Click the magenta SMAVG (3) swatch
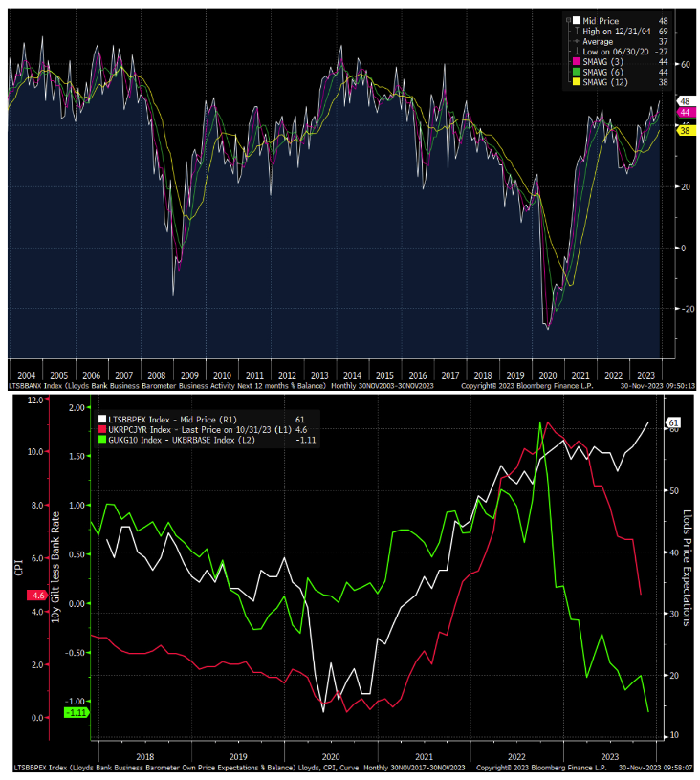Screen dimensions: 700x780 coord(577,62)
